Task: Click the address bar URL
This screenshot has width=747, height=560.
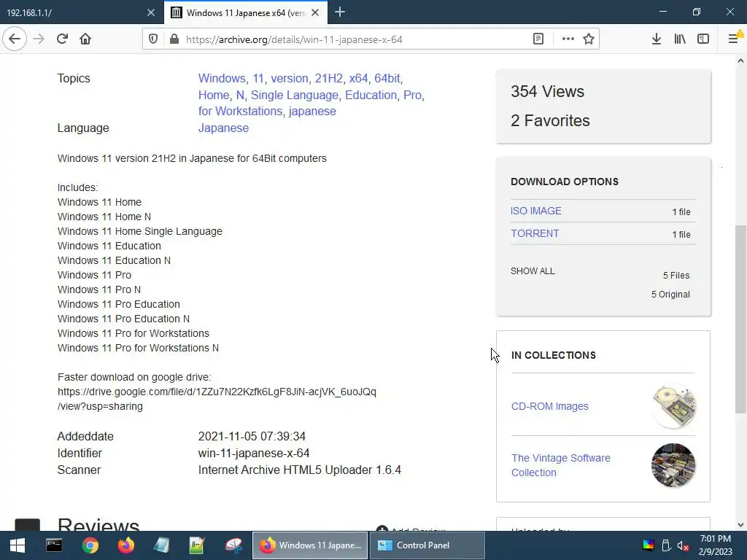Action: [x=294, y=39]
